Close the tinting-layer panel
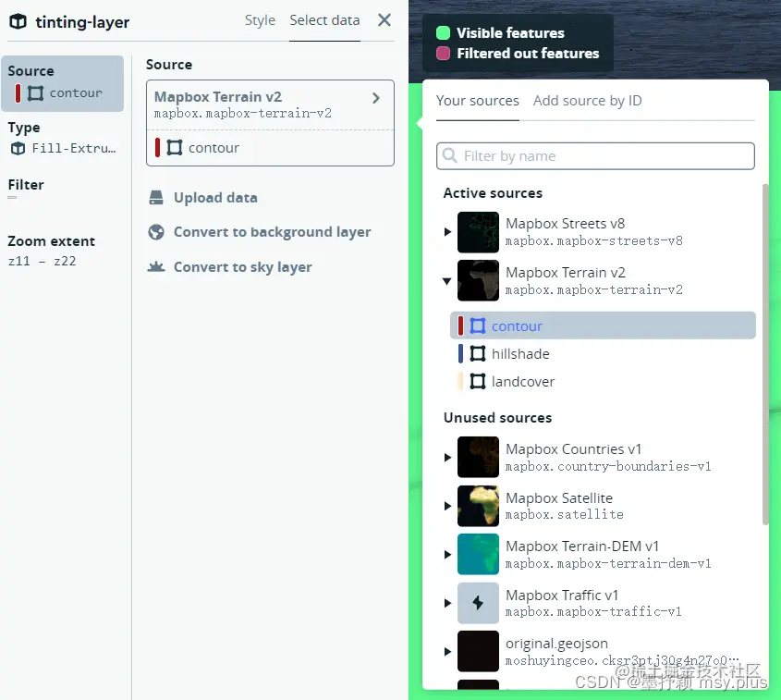This screenshot has height=700, width=781. (x=384, y=20)
